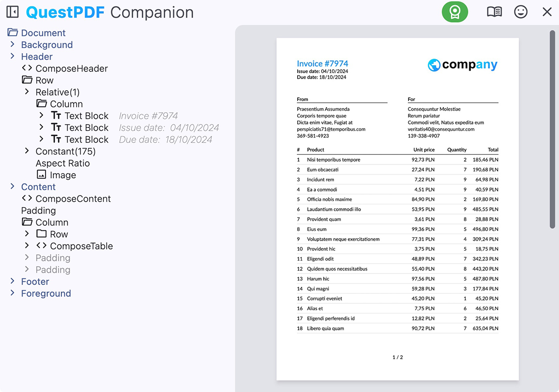Select the Invoice #7974 Text Block
Image resolution: width=559 pixels, height=392 pixels.
click(86, 116)
